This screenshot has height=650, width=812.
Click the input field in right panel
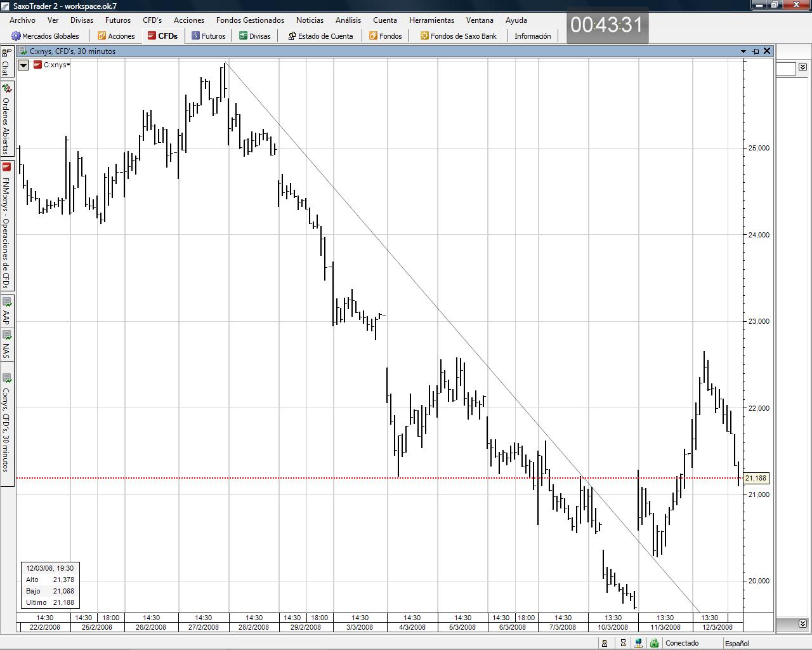786,69
